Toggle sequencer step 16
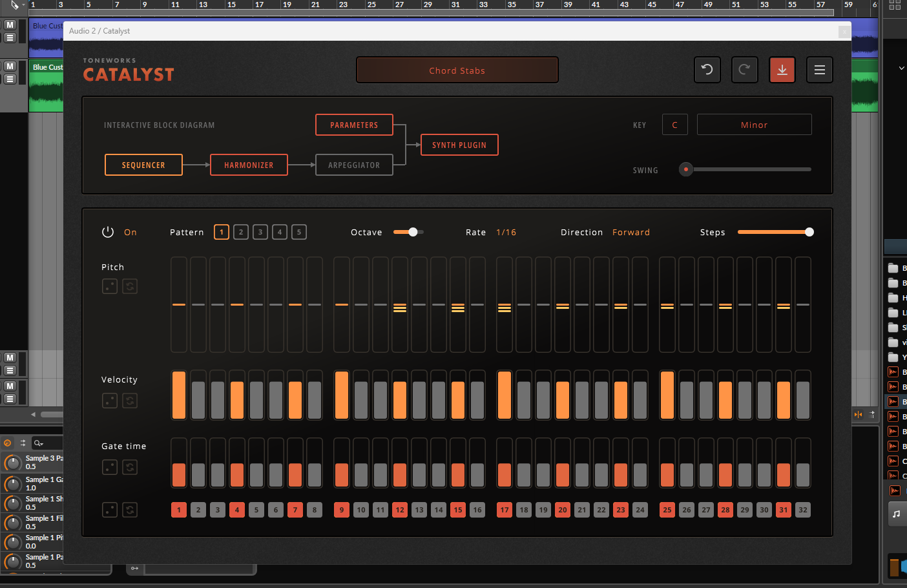This screenshot has width=907, height=588. coord(477,510)
